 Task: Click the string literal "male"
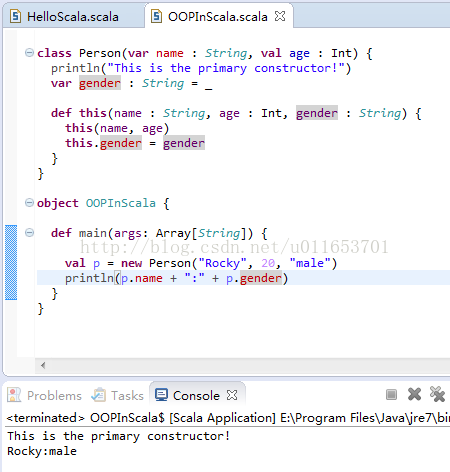(x=310, y=263)
